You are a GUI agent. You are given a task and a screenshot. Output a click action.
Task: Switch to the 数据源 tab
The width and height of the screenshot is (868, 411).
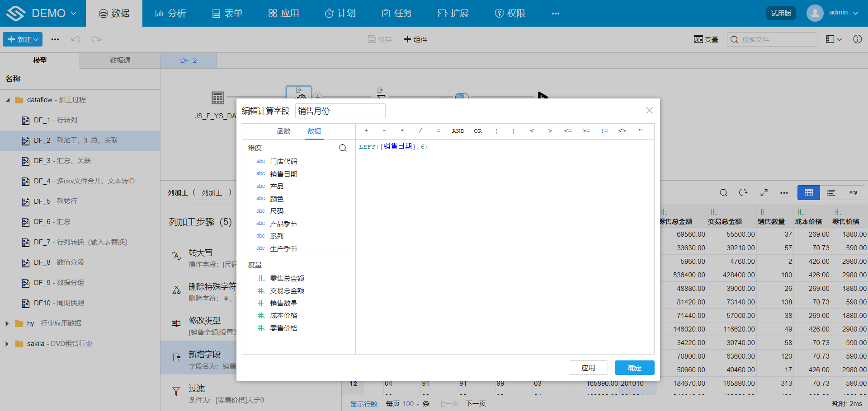coord(120,61)
